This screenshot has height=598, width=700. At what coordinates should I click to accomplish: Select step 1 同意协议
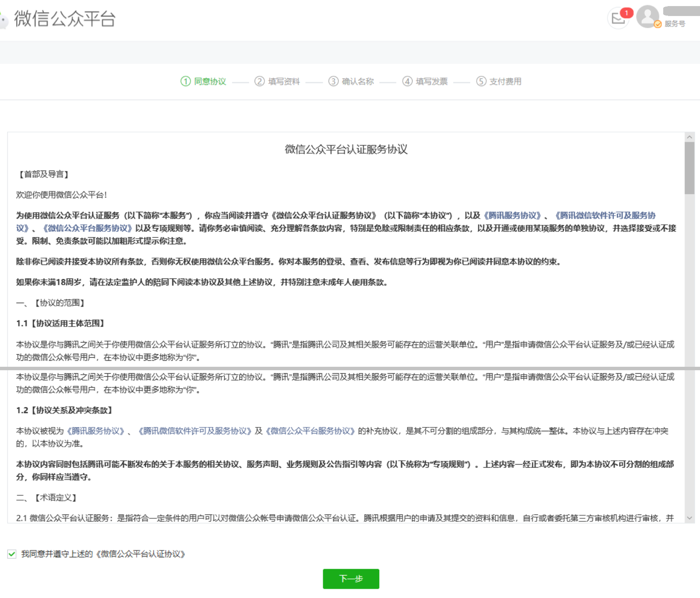[x=203, y=81]
